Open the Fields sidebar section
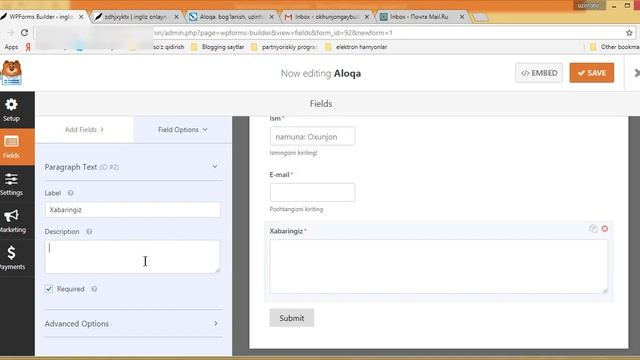The height and width of the screenshot is (360, 640). point(11,147)
